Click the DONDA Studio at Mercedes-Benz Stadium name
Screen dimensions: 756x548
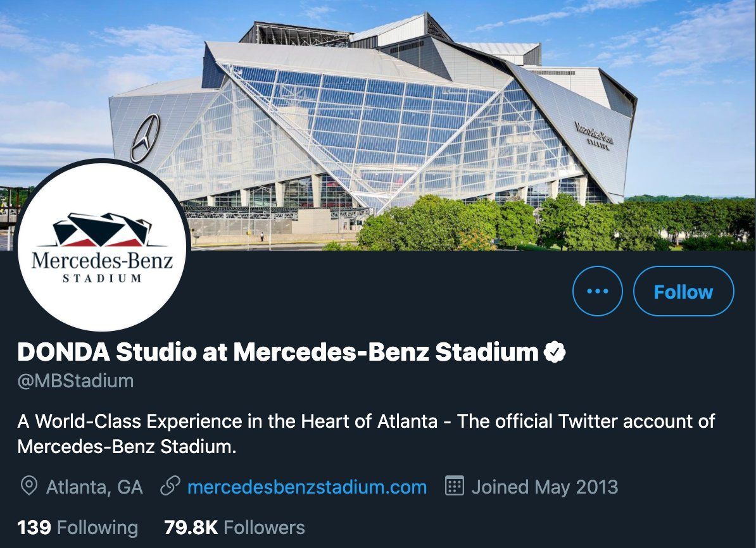pyautogui.click(x=277, y=352)
